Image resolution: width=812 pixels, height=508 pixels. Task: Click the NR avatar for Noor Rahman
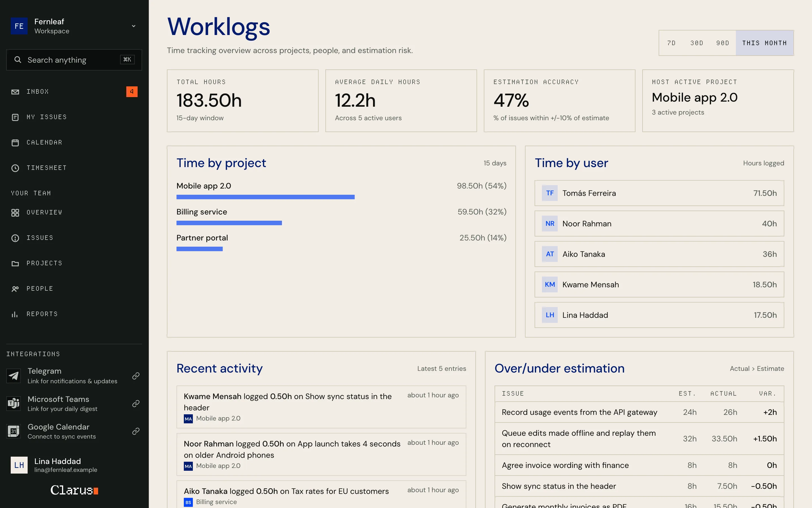(550, 224)
